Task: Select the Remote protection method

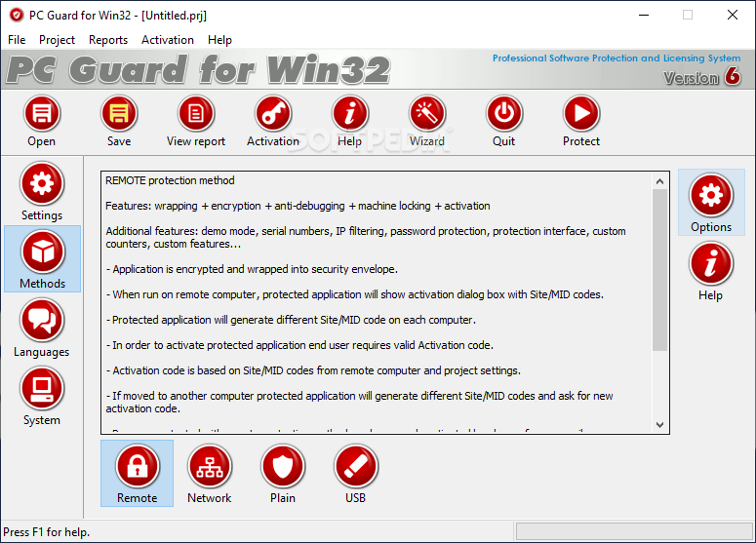Action: pos(137,474)
